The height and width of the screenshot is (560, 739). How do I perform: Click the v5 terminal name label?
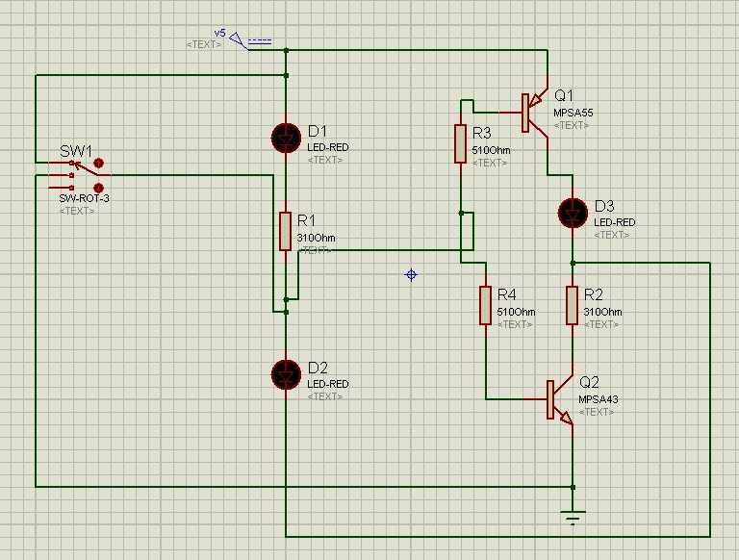(220, 34)
